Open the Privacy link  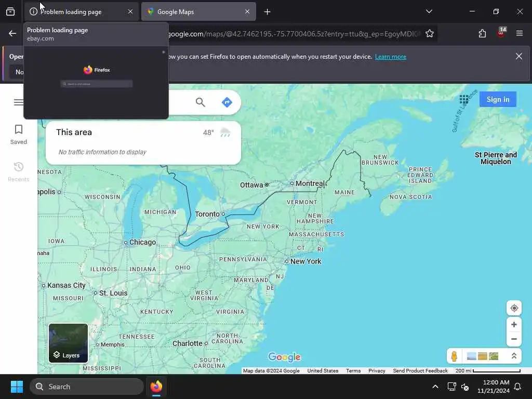pyautogui.click(x=377, y=371)
